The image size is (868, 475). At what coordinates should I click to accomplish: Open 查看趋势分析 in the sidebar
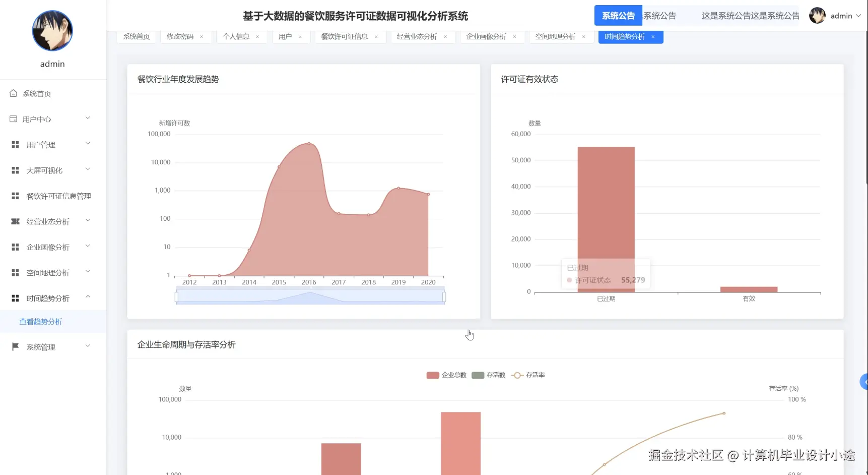41,321
